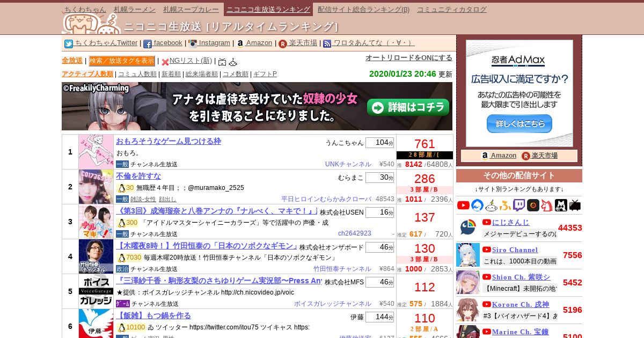This screenshot has height=338, width=644.
Task: Open the Twitch site ranking icon
Action: coord(519,205)
